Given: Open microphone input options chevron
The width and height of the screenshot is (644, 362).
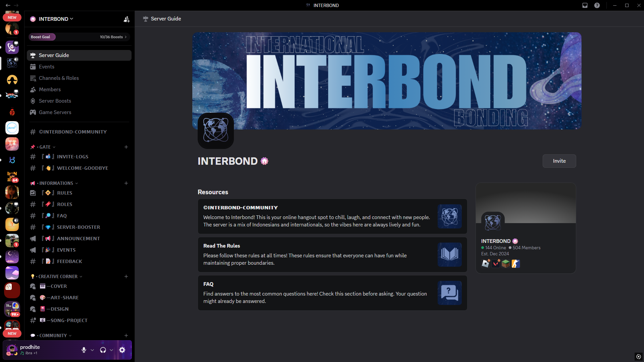Looking at the screenshot, I should 92,350.
